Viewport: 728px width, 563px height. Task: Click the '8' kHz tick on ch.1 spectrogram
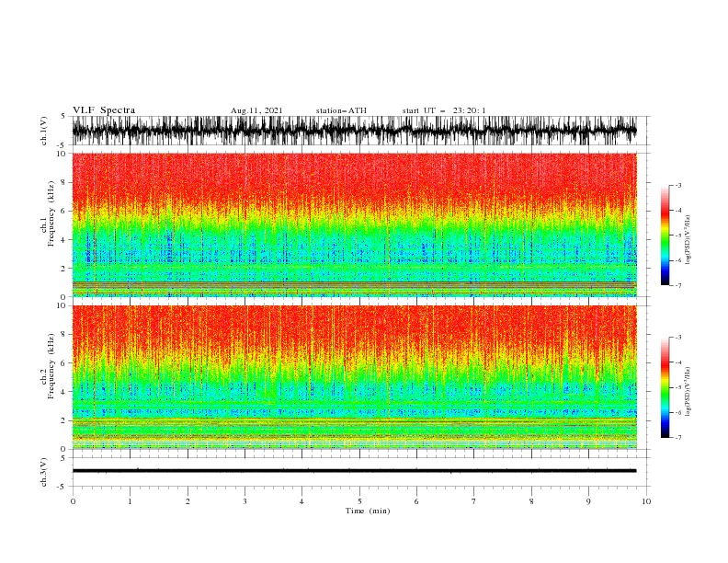pos(63,182)
